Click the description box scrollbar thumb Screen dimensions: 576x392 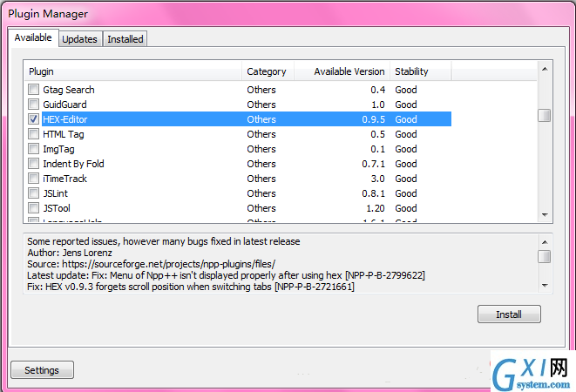(x=545, y=256)
